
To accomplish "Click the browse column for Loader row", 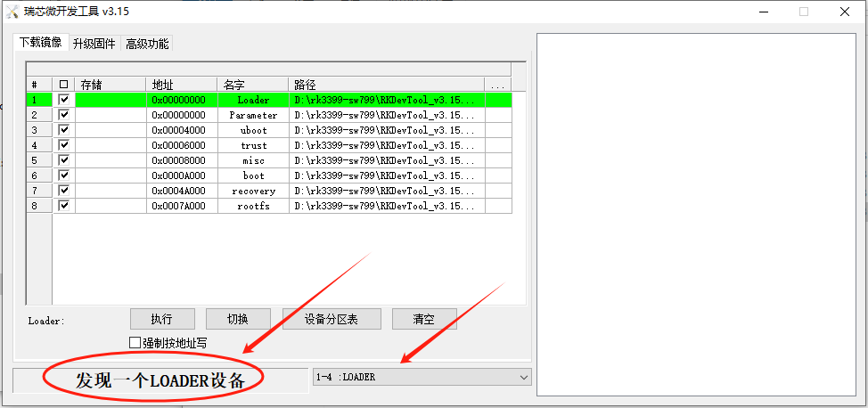I will (x=497, y=100).
